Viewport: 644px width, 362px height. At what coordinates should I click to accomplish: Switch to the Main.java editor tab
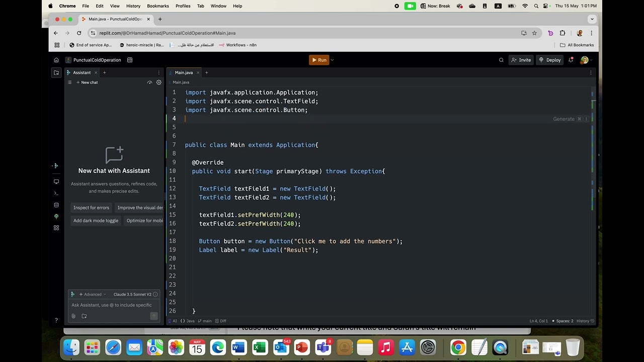[184, 73]
